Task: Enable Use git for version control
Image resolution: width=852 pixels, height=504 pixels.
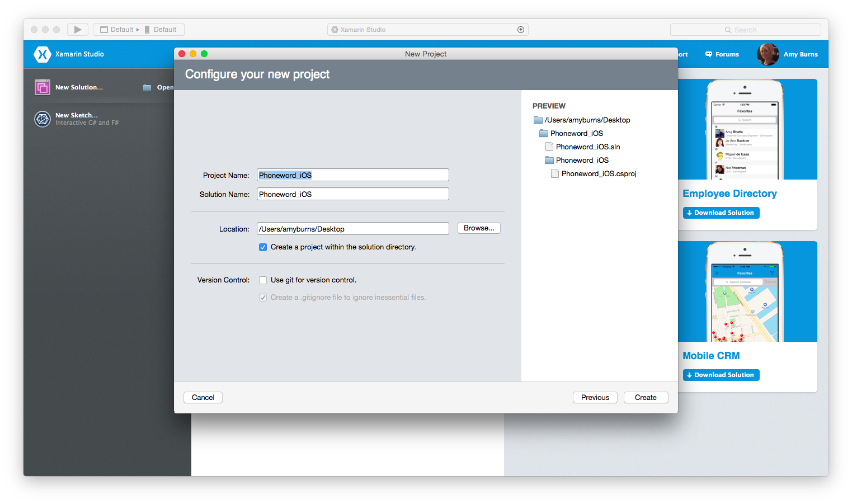Action: click(x=263, y=280)
